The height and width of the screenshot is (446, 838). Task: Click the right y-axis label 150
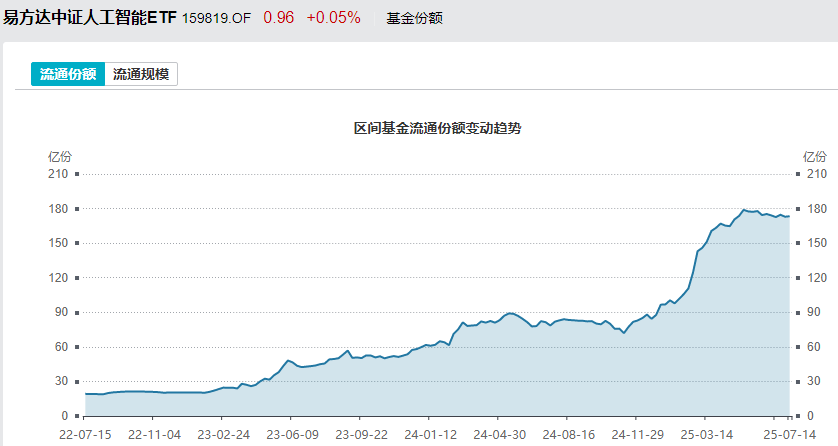coord(817,243)
